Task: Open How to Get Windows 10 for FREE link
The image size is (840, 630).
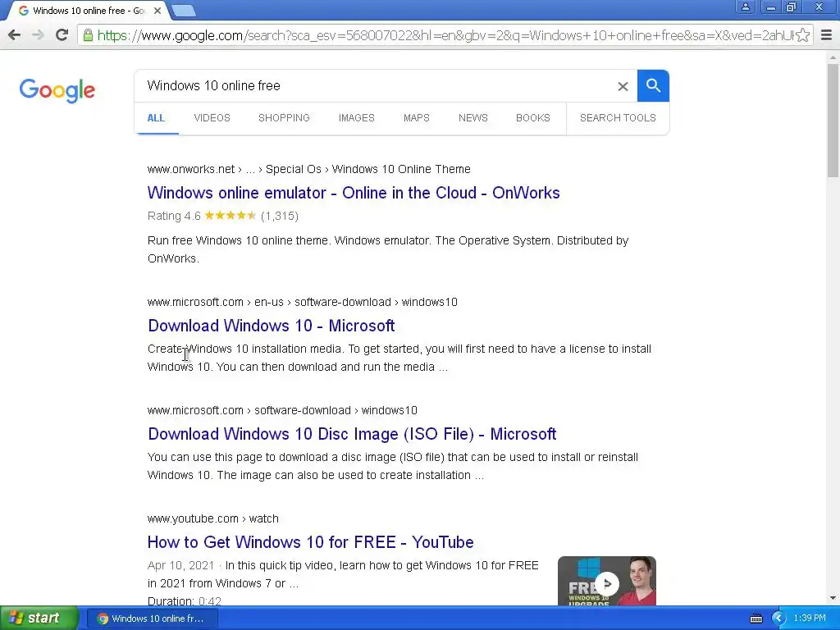Action: pyautogui.click(x=310, y=542)
